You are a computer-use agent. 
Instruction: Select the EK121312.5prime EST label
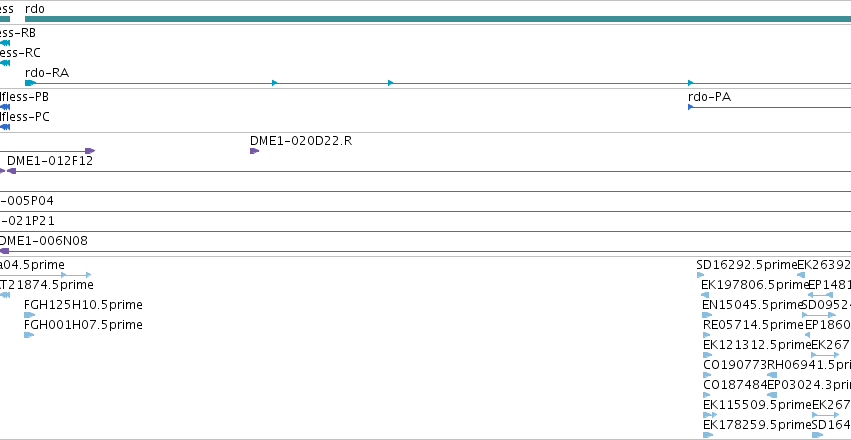tap(757, 345)
